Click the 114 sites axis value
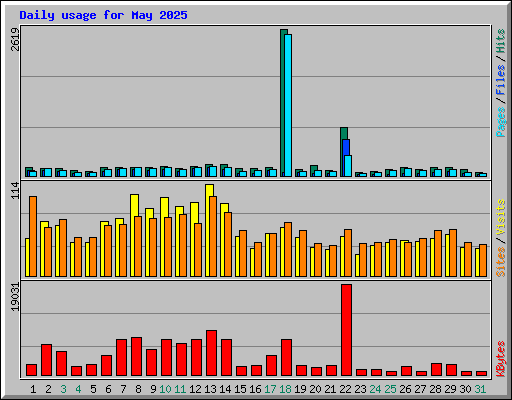The height and width of the screenshot is (400, 512). point(15,190)
